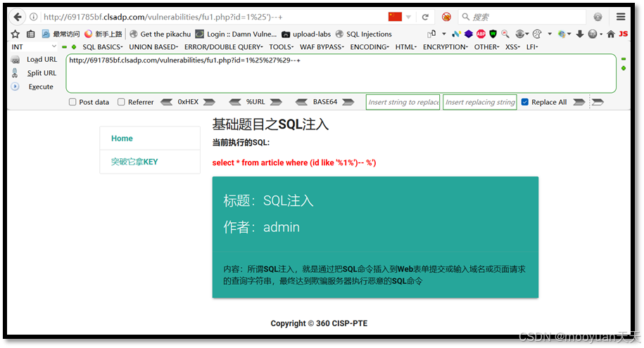Click the HackBar green minus icon
This screenshot has width=644, height=348.
pos(64,47)
